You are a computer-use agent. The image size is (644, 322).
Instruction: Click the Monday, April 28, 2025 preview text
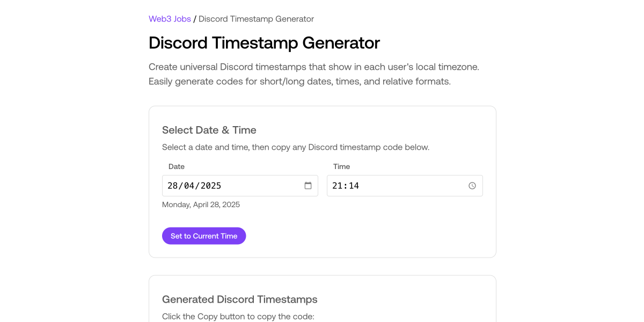click(x=201, y=204)
